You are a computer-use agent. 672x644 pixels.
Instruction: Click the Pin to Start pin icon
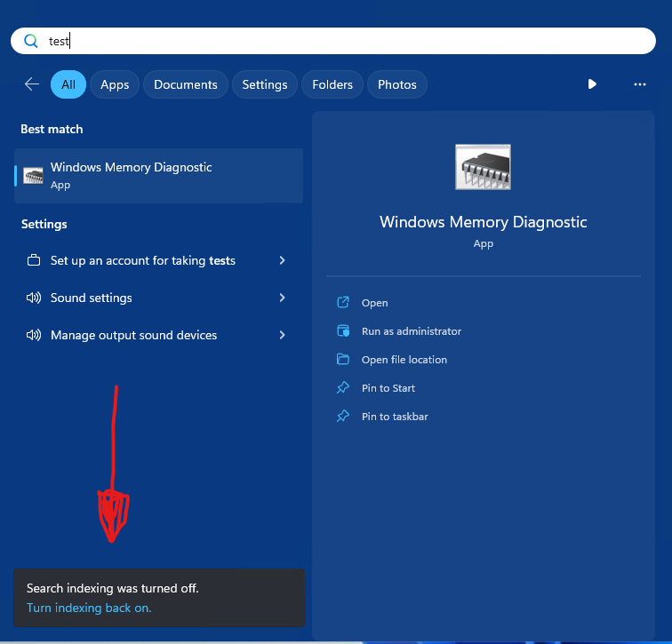click(343, 388)
